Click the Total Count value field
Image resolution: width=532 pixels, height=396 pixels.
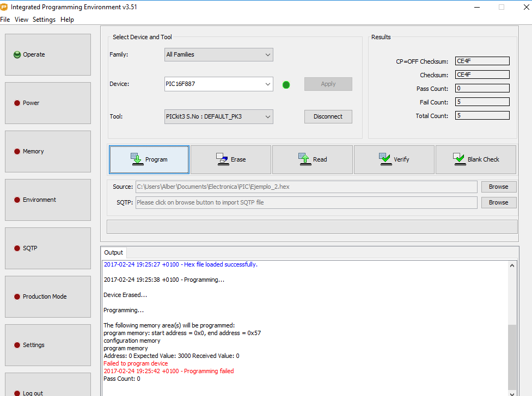tap(482, 115)
